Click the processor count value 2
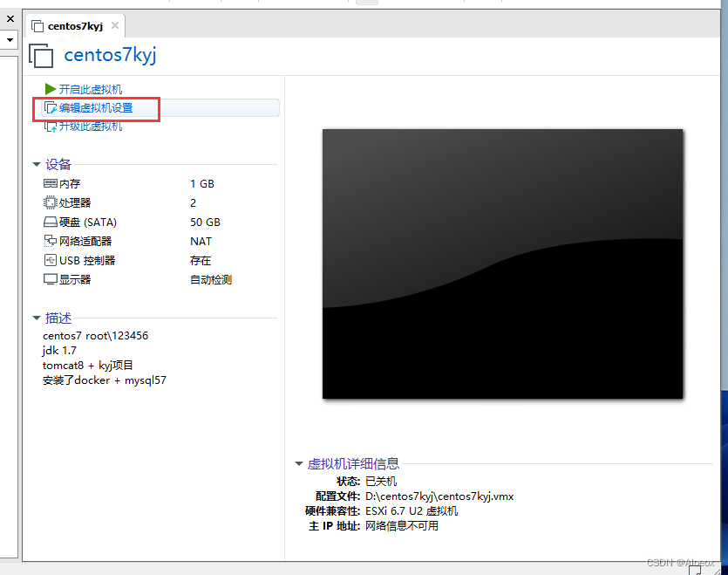The width and height of the screenshot is (728, 575). click(x=194, y=203)
